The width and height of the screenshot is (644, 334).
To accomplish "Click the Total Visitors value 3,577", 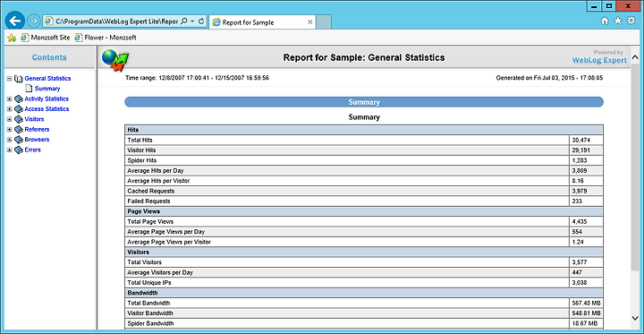I will click(x=580, y=262).
